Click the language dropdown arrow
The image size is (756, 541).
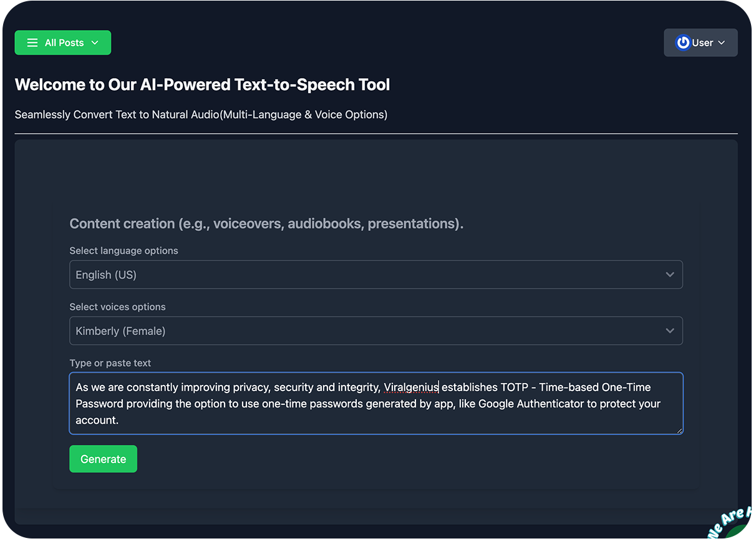coord(670,275)
